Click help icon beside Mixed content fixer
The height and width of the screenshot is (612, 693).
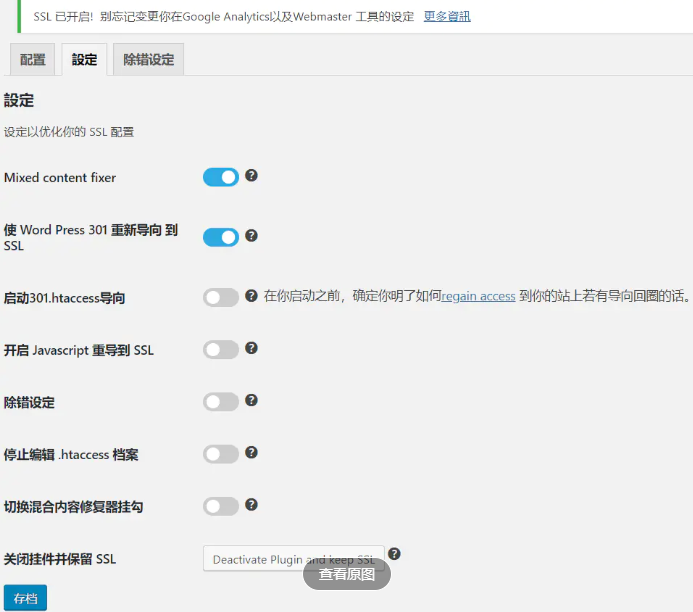251,176
